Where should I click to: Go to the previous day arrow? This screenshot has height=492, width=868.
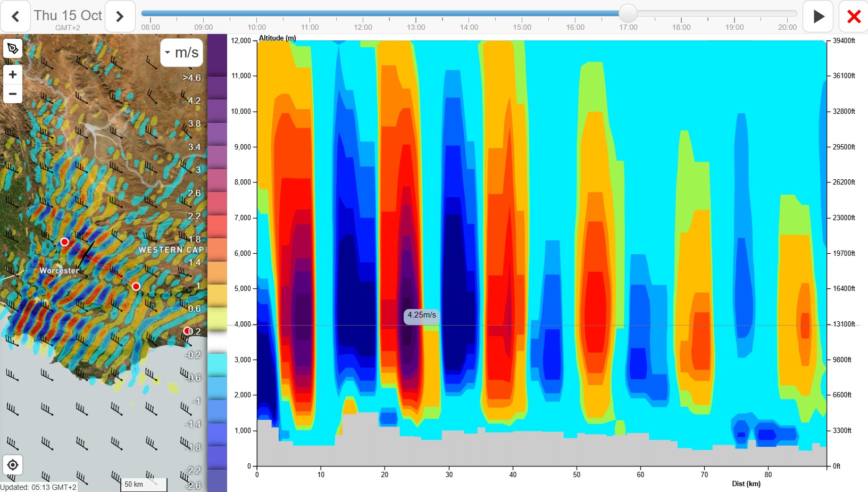pos(15,16)
